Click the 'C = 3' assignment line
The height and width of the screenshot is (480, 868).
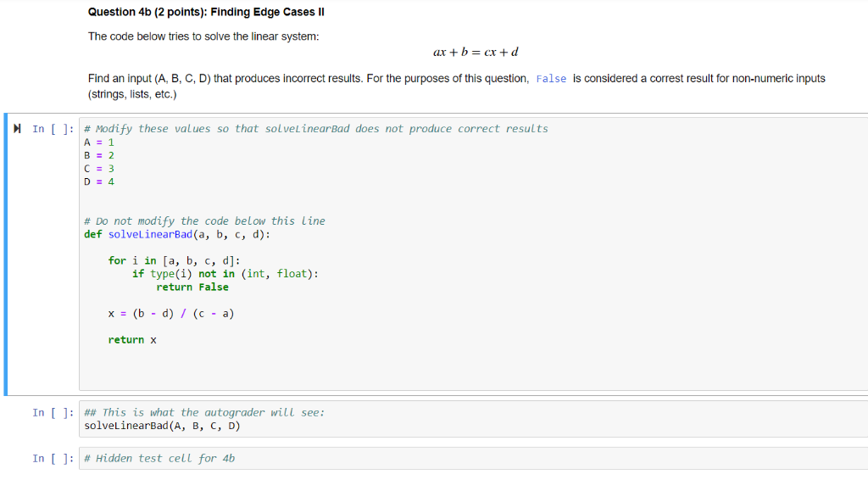click(x=99, y=169)
